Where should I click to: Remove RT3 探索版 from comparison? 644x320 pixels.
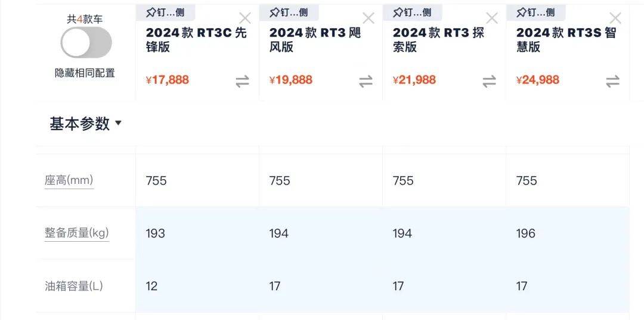tap(492, 18)
